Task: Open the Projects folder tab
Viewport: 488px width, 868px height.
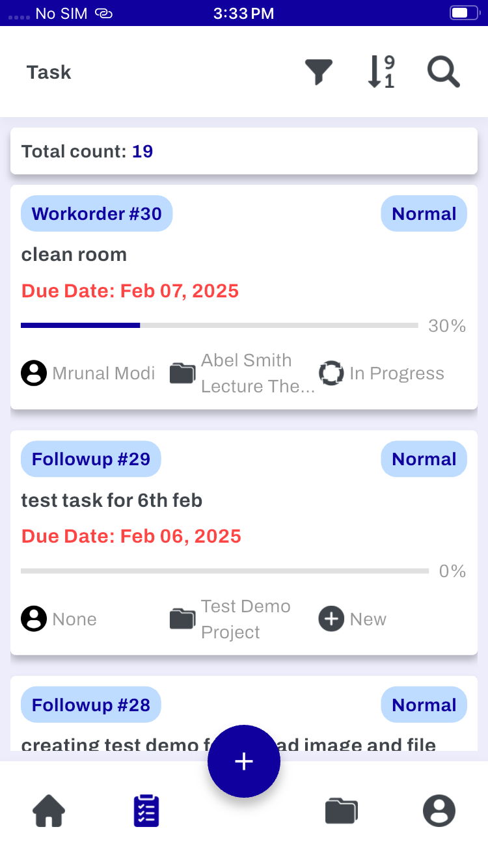Action: tap(342, 811)
